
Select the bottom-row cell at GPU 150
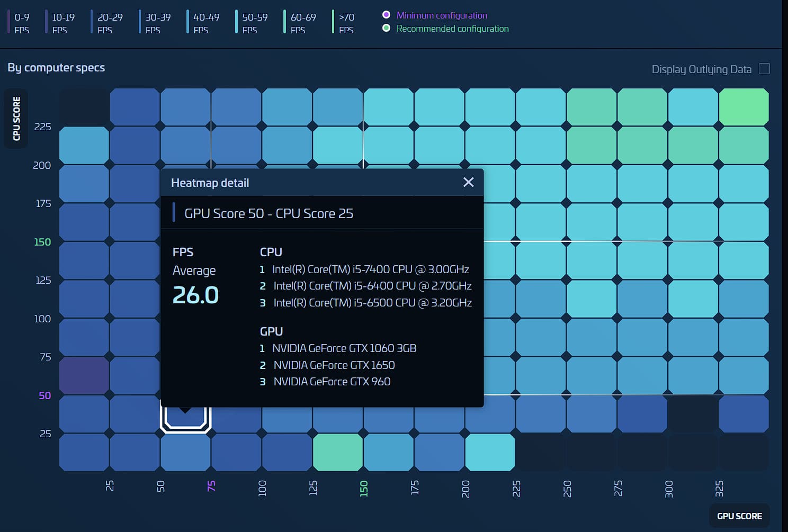point(388,452)
